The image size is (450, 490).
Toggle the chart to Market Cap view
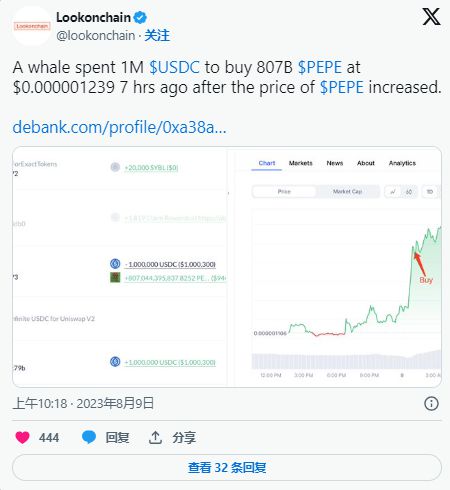pyautogui.click(x=347, y=192)
